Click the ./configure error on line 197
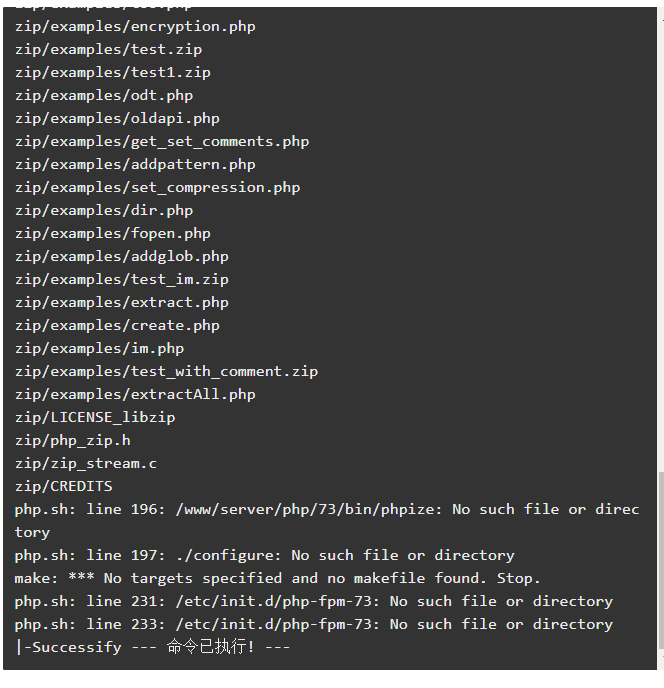 pyautogui.click(x=265, y=555)
